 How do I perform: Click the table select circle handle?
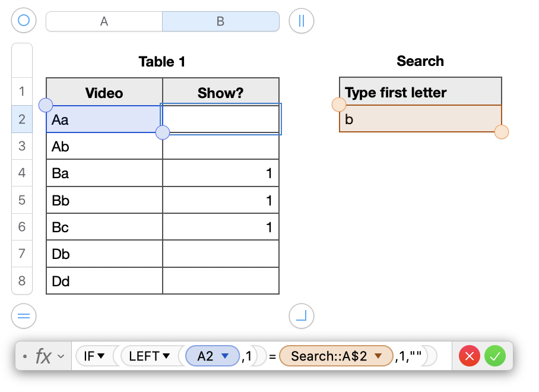point(24,21)
